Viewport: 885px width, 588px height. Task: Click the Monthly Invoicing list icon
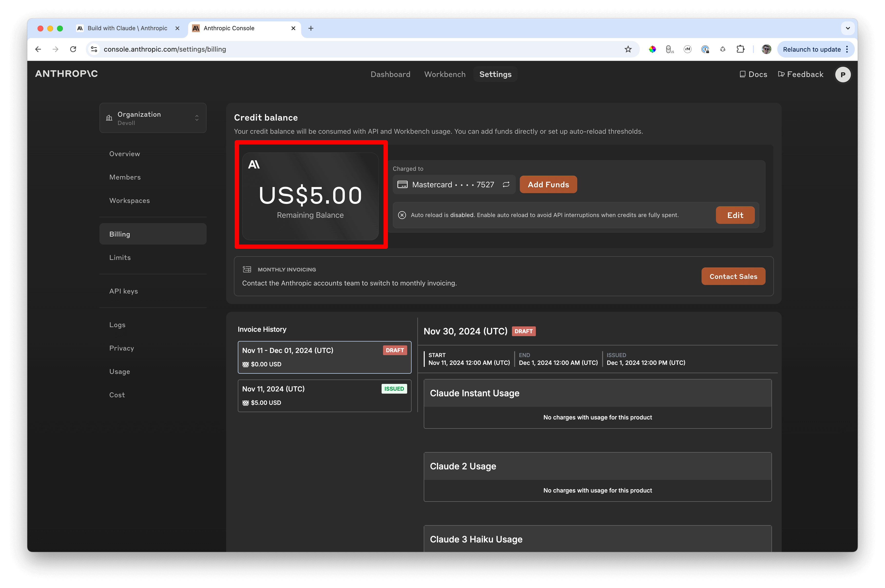(247, 269)
